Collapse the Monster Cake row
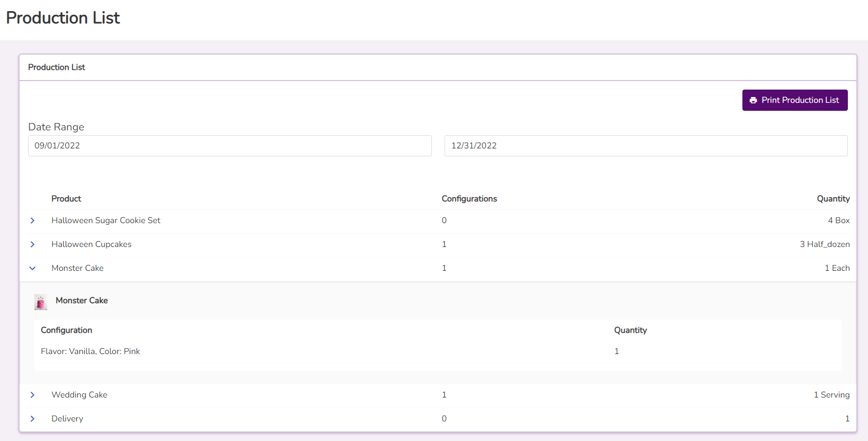Screen dimensions: 868x441 point(32,268)
